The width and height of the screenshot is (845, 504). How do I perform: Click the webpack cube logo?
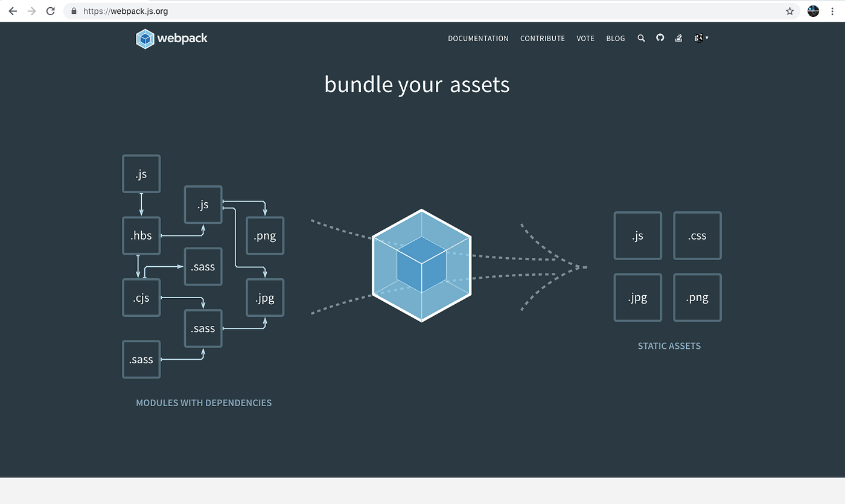click(144, 38)
